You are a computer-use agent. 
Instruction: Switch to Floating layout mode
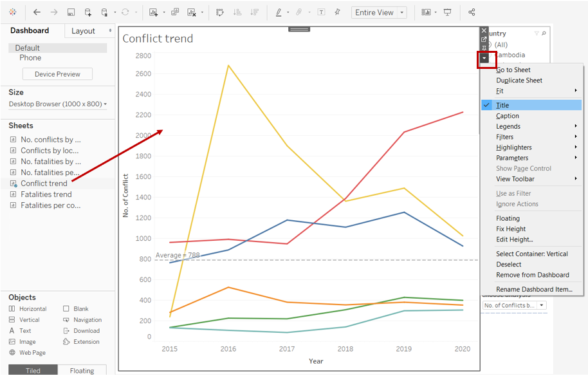82,370
